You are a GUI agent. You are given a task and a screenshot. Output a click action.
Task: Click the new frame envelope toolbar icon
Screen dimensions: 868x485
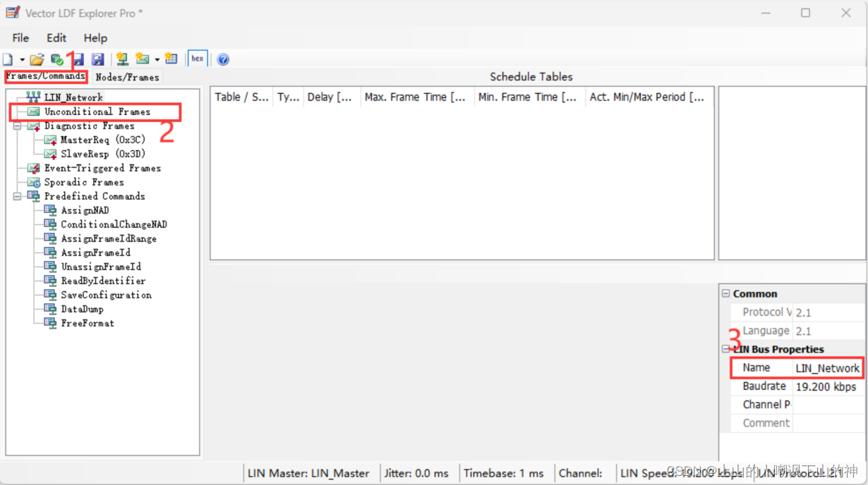tap(142, 59)
